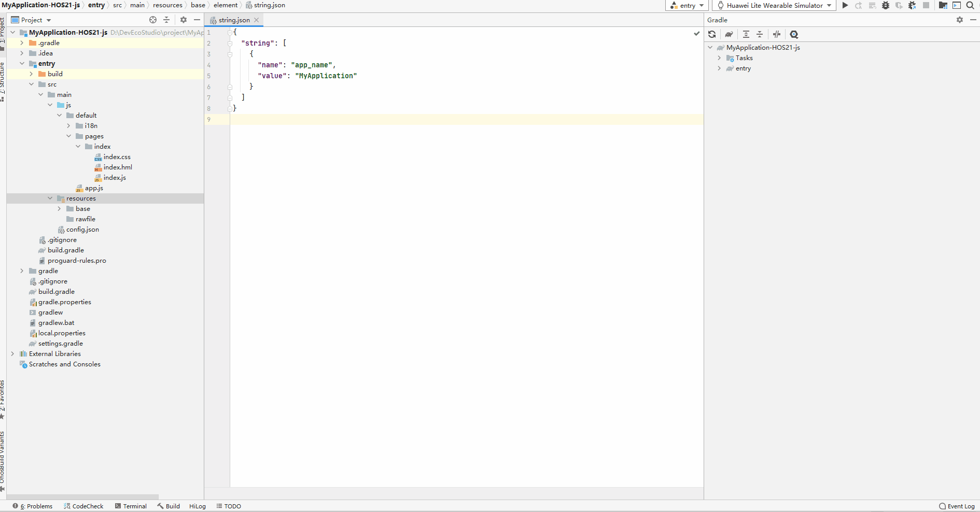Toggle code fold marker at line 3
The width and height of the screenshot is (980, 512).
230,54
